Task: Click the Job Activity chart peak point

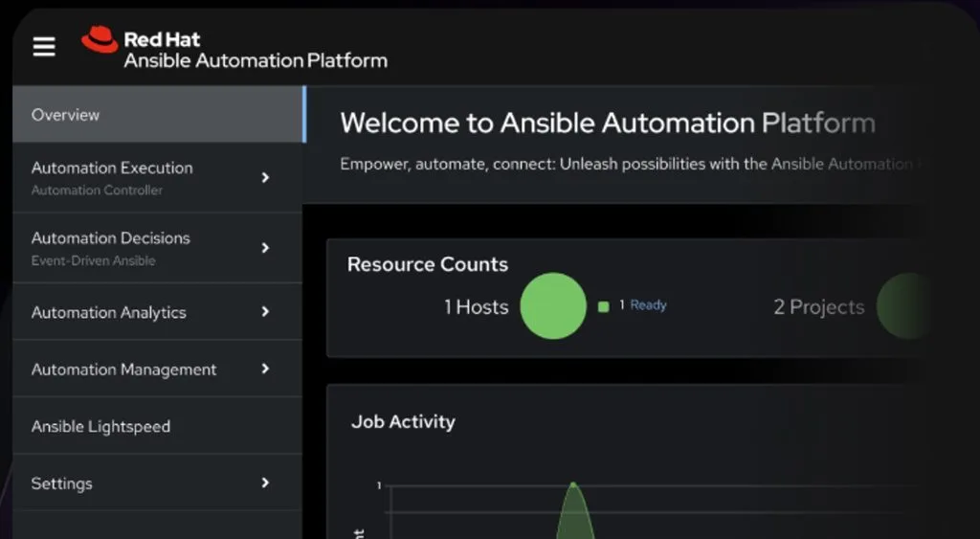Action: [574, 484]
